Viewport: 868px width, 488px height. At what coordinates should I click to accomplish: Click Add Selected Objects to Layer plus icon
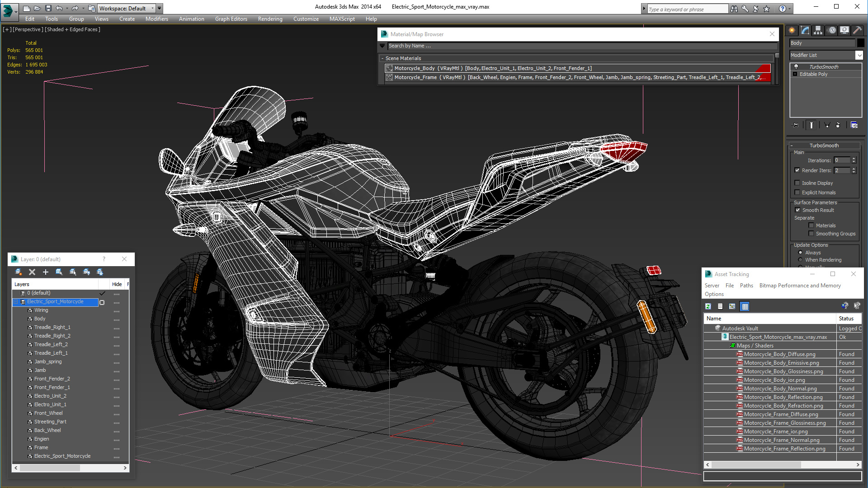pyautogui.click(x=45, y=272)
